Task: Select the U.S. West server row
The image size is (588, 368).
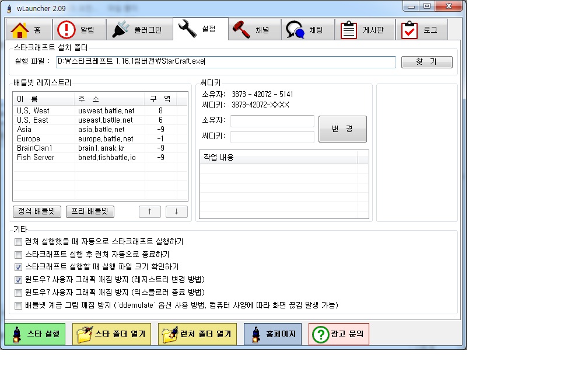Action: pos(100,111)
